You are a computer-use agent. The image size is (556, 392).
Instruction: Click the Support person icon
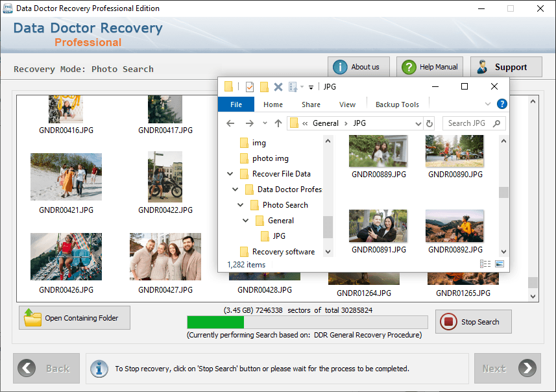[x=482, y=67]
